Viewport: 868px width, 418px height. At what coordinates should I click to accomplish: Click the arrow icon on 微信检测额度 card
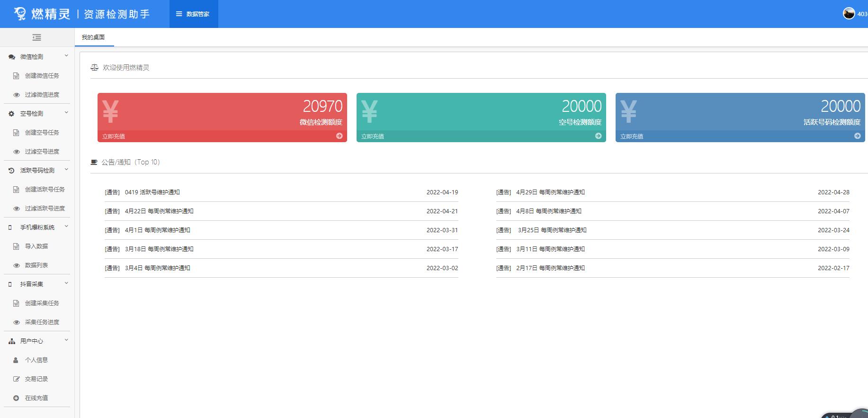(x=340, y=136)
